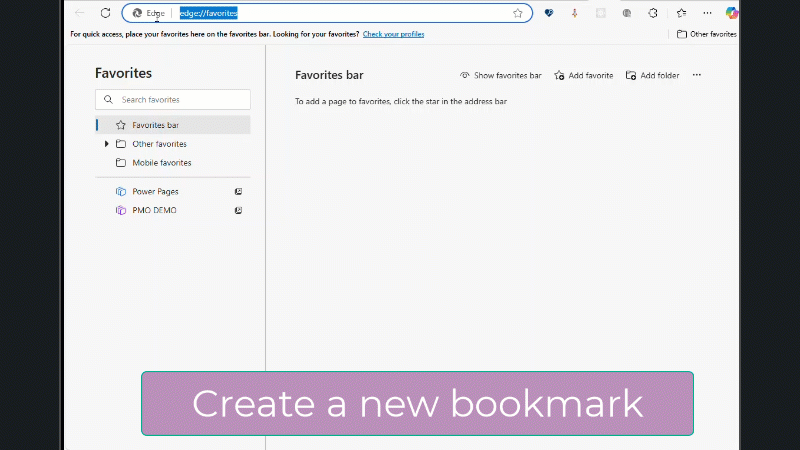Click the Edge logo in address bar

click(x=137, y=13)
